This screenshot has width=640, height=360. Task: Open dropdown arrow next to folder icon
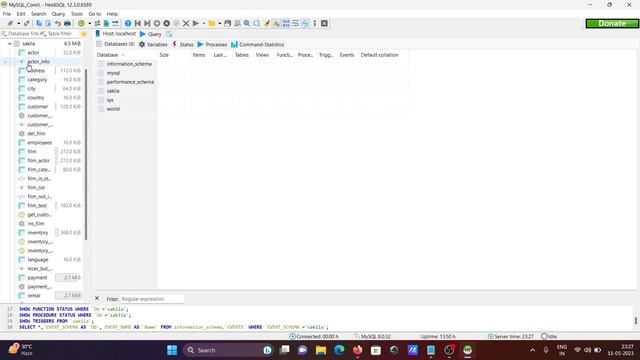pos(220,23)
